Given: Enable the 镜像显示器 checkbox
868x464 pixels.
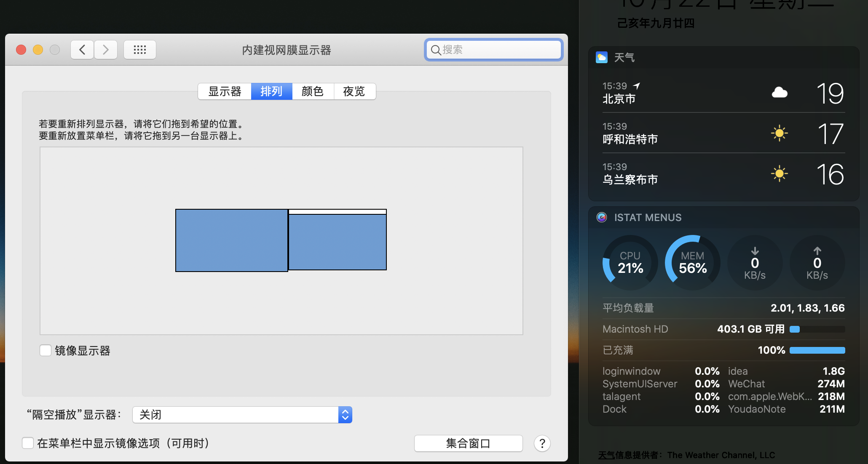Looking at the screenshot, I should click(46, 350).
